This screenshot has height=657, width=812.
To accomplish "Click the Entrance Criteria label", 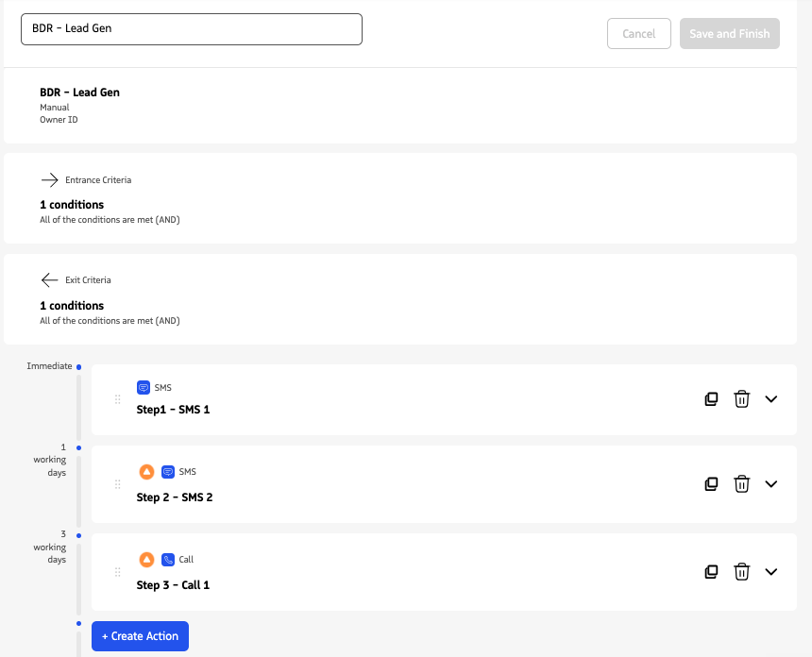I will [98, 180].
